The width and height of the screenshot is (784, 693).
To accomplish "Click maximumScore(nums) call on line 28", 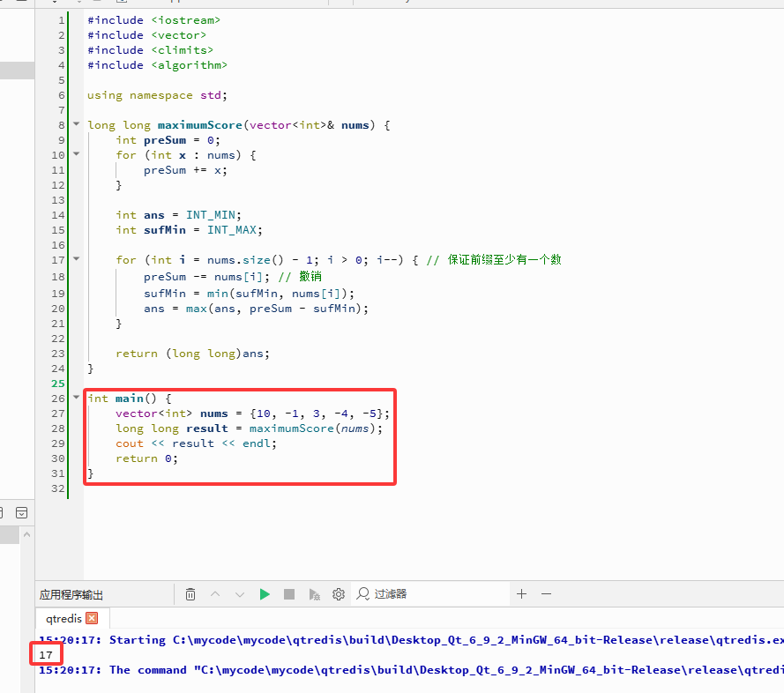I will 312,428.
